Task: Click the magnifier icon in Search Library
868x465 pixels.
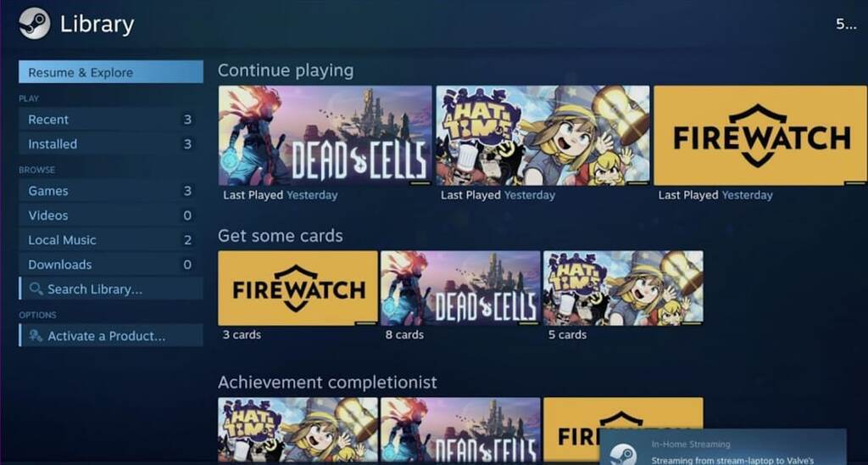Action: coord(36,289)
